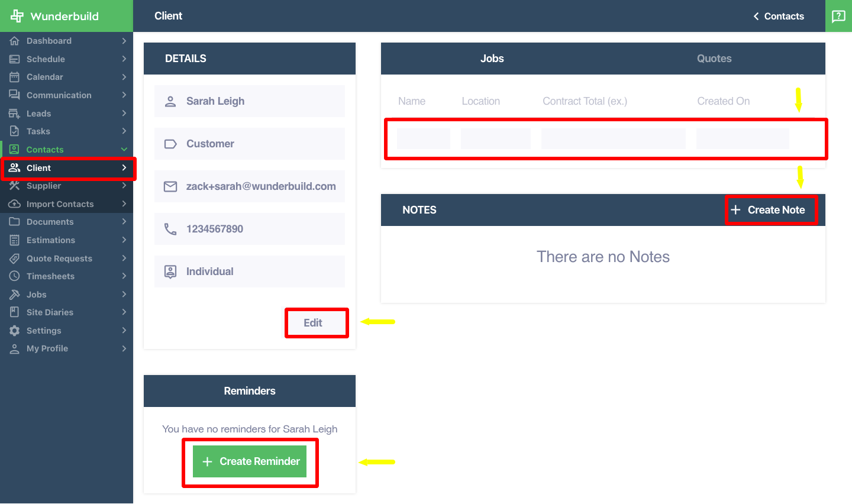Click the Import Contacts cloud icon
Image resolution: width=852 pixels, height=504 pixels.
click(x=15, y=204)
